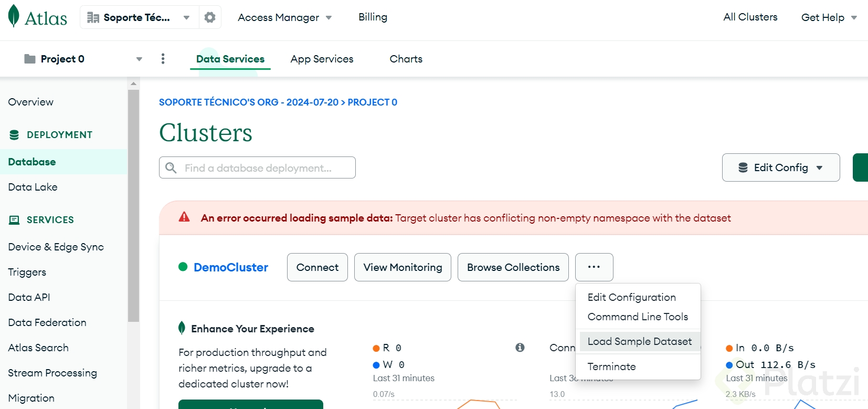Click the Project 0 folder icon

30,59
